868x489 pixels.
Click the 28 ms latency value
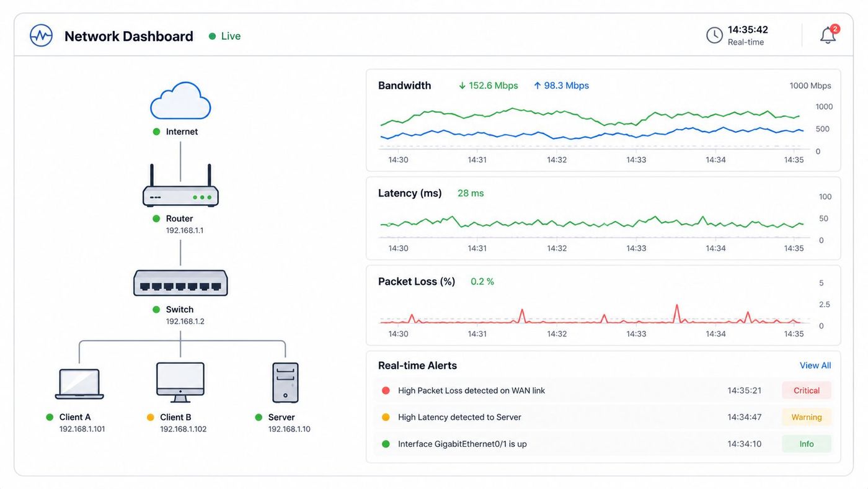(471, 193)
